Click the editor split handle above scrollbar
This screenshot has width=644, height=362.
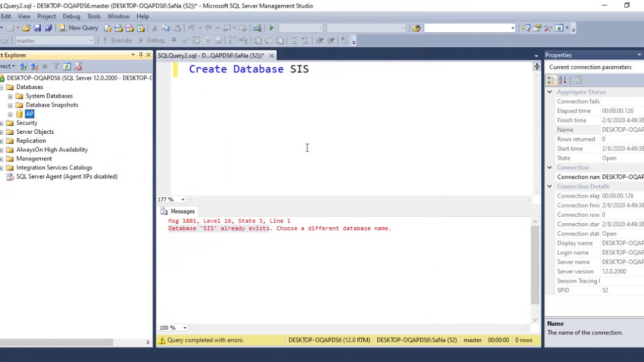coord(537,66)
